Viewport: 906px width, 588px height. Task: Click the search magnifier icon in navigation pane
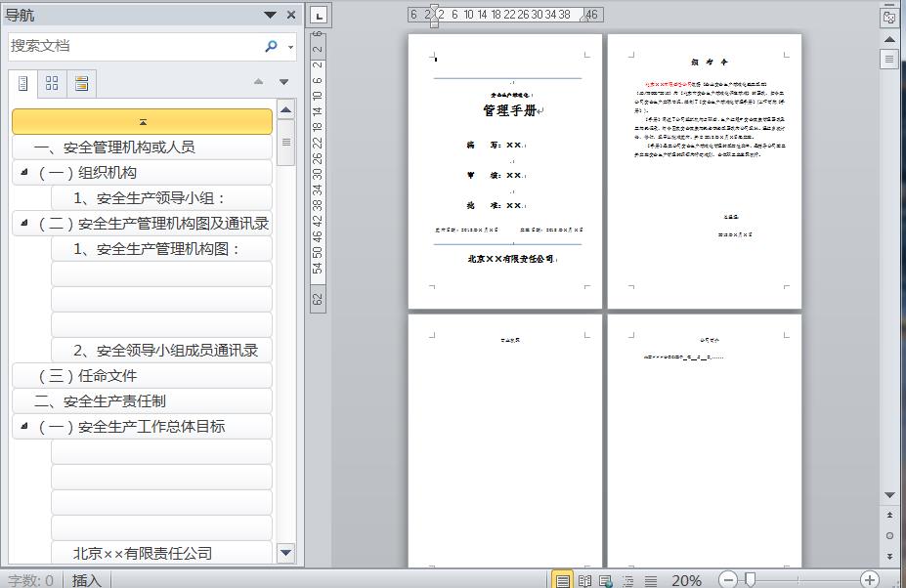pyautogui.click(x=271, y=46)
